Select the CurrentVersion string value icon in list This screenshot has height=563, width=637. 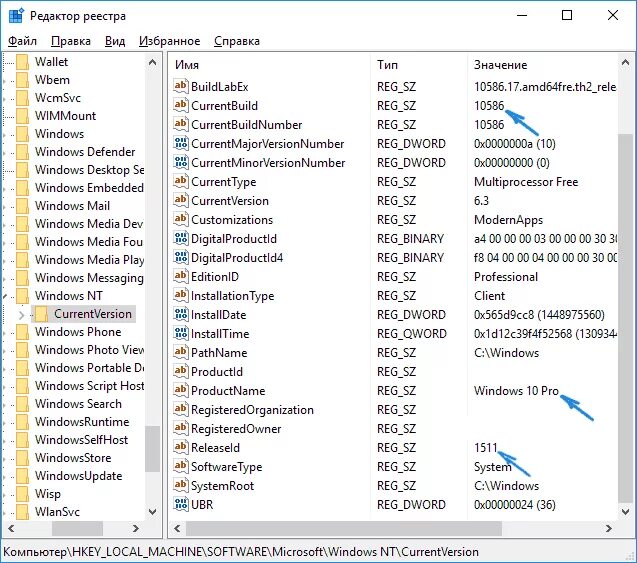pyautogui.click(x=180, y=200)
